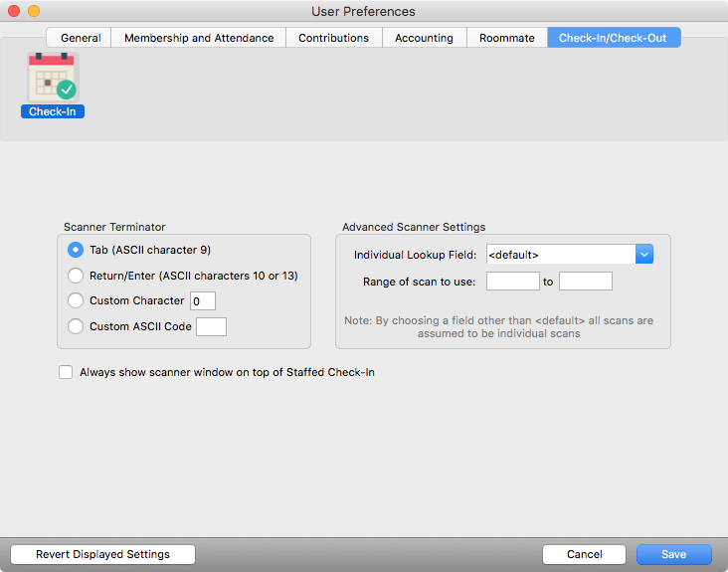Click the Check-In calendar icon
The image size is (728, 572).
coord(53,78)
